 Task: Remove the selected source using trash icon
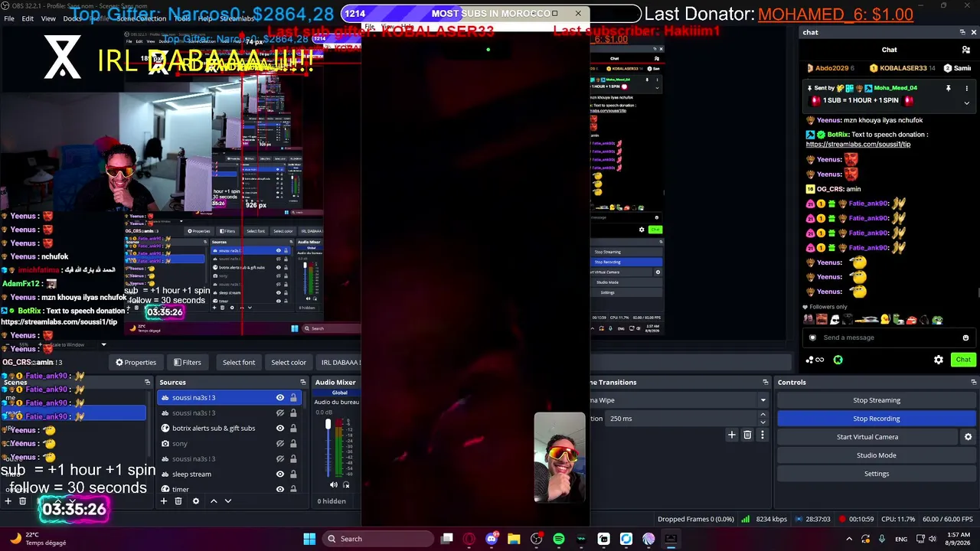pos(178,501)
